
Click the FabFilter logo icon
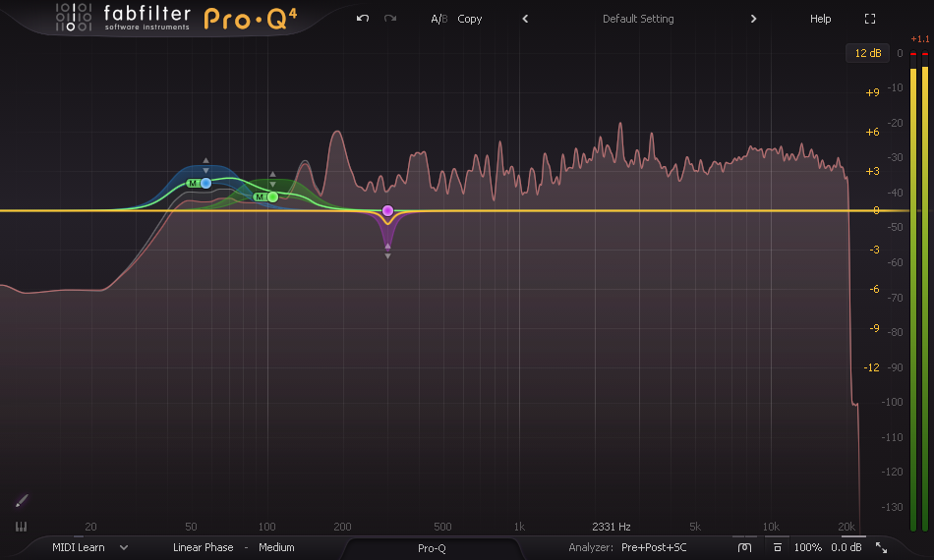pyautogui.click(x=74, y=18)
